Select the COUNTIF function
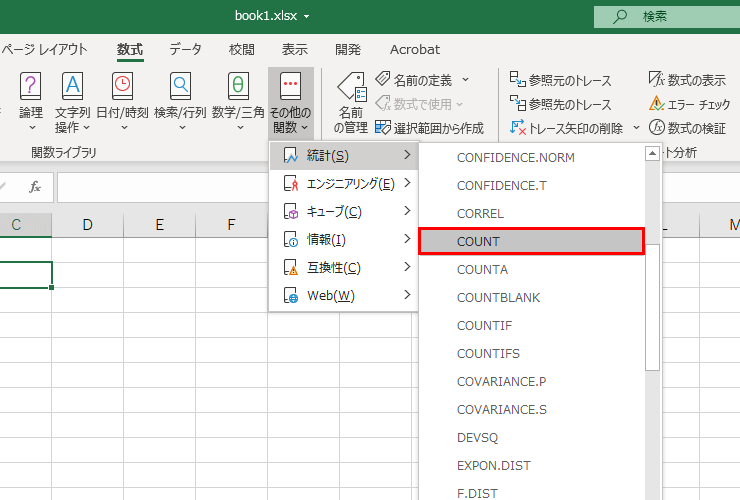Viewport: 740px width, 500px height. tap(531, 325)
